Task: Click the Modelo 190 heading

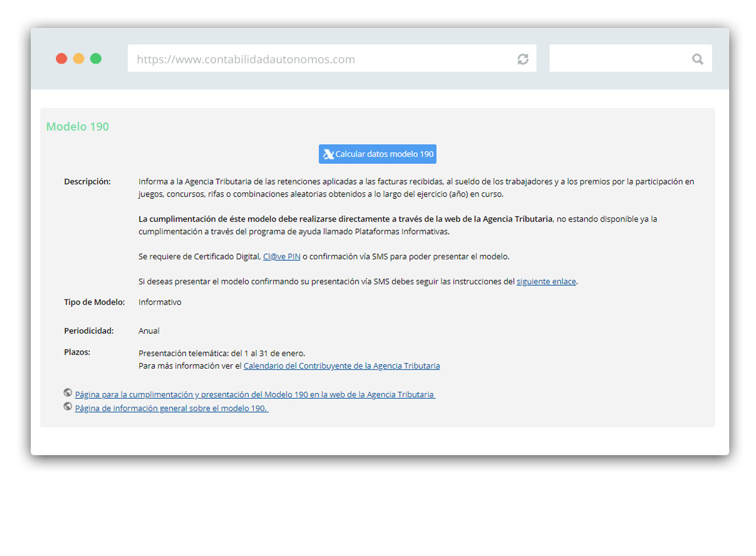Action: (x=78, y=126)
